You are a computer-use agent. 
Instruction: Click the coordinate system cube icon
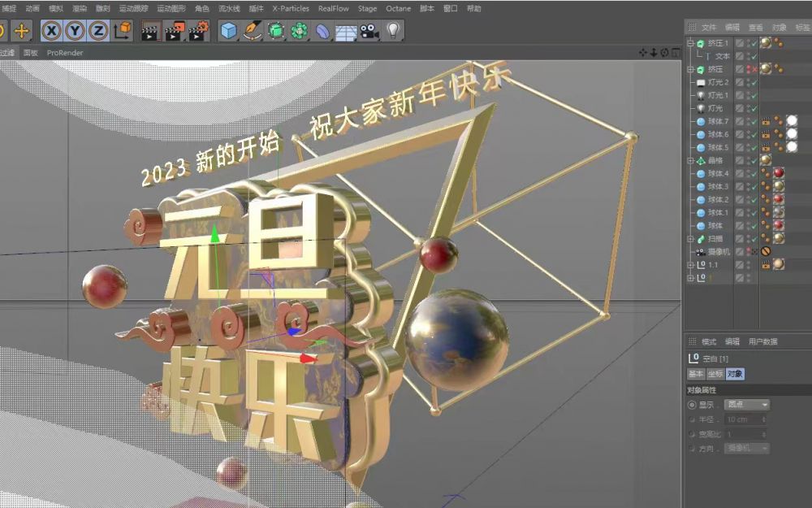coord(123,30)
